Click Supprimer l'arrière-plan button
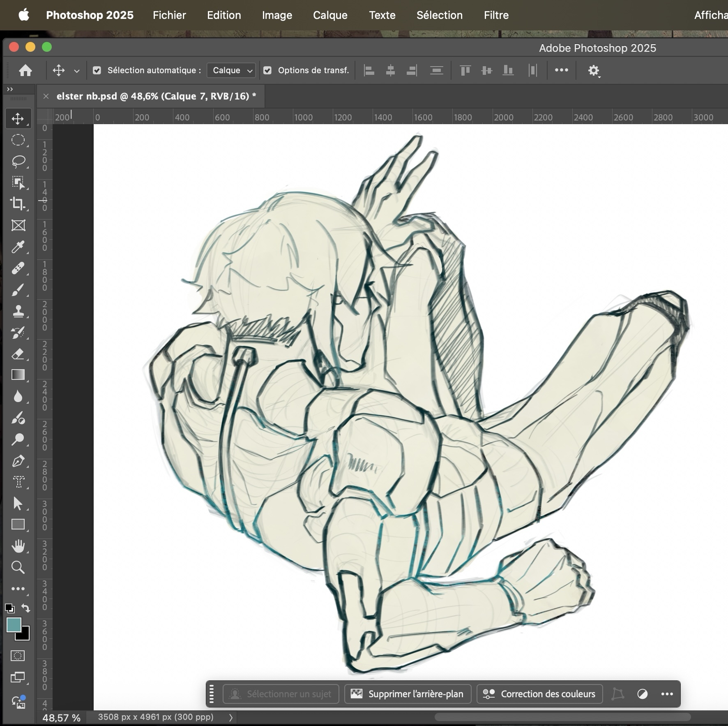This screenshot has width=728, height=726. [408, 694]
